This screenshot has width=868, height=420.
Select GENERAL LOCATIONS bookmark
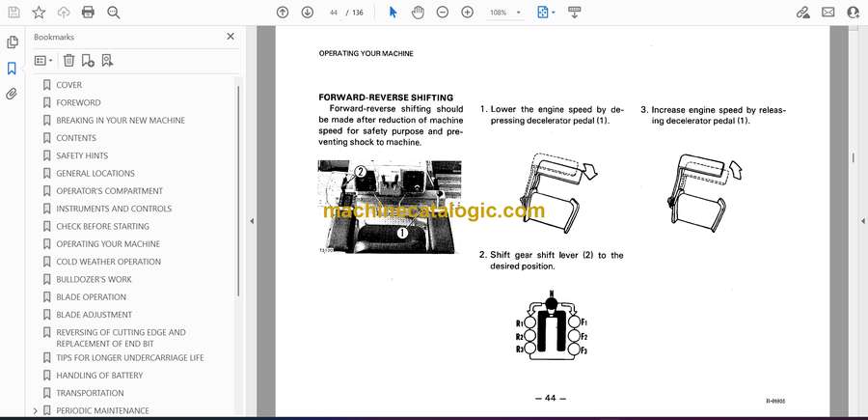[x=95, y=174]
